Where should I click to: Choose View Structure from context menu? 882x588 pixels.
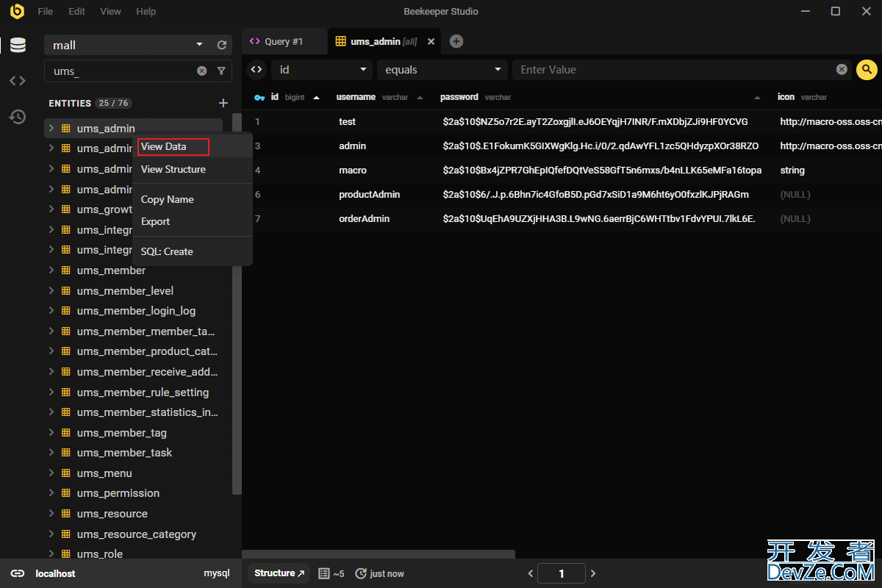coord(193,169)
